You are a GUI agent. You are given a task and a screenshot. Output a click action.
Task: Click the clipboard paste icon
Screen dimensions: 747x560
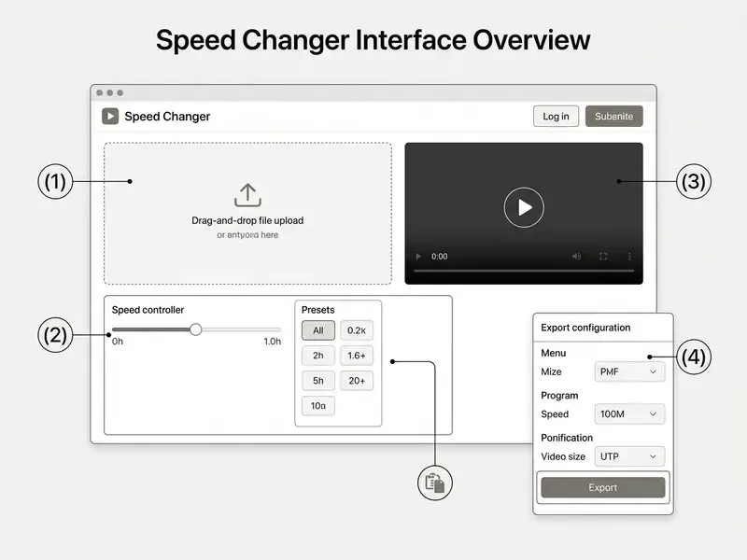tap(434, 483)
